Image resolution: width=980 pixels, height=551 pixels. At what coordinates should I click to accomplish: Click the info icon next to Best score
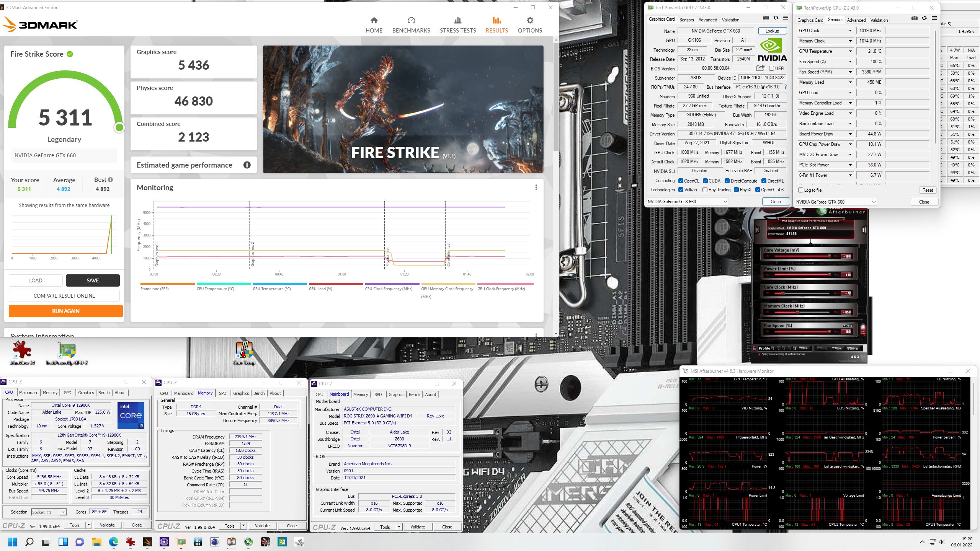click(x=110, y=180)
